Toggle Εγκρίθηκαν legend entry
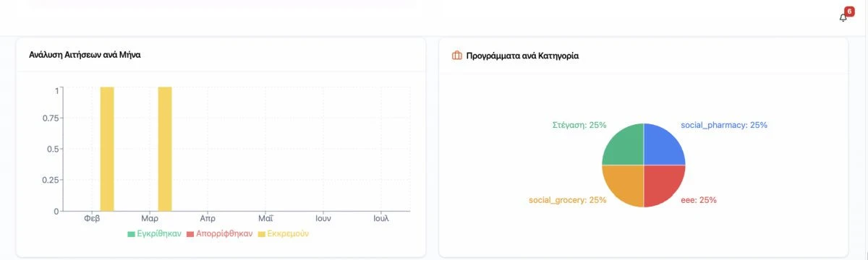 [154, 234]
